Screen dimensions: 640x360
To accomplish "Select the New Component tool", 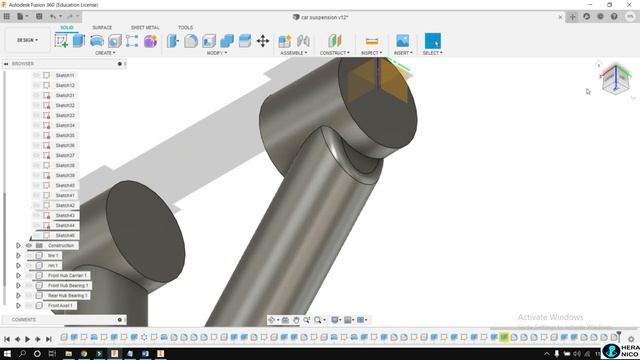I will click(x=284, y=41).
